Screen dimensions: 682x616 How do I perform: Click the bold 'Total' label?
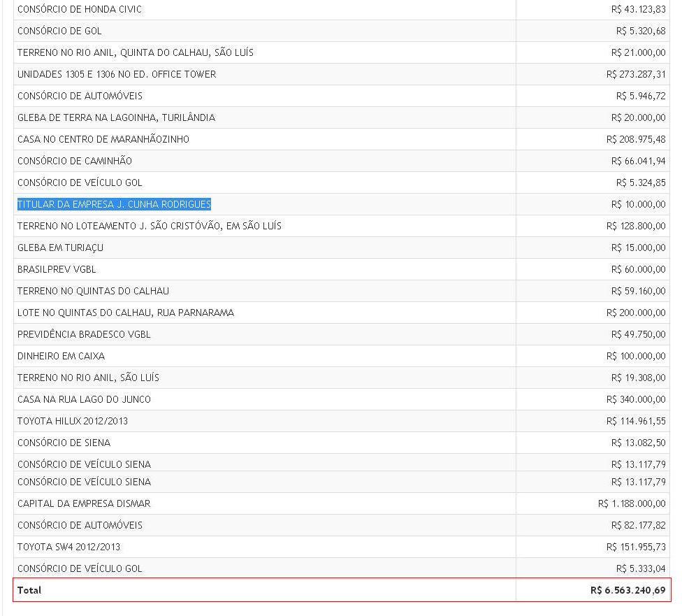click(29, 590)
